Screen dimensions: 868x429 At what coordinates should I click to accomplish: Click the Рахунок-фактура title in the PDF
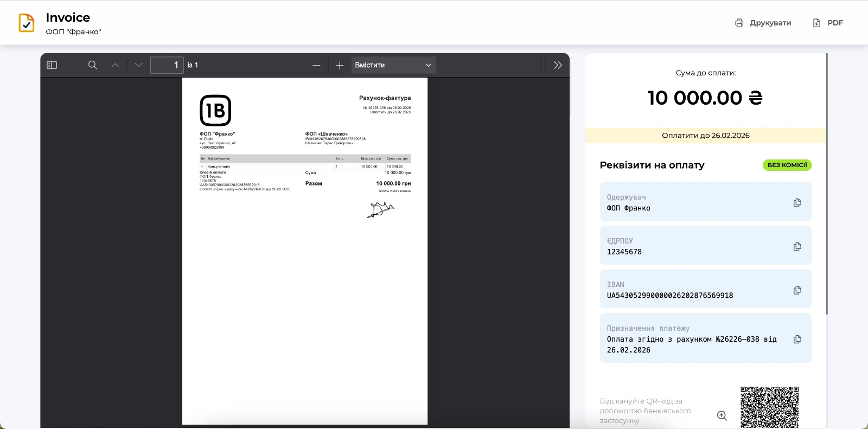coord(385,98)
